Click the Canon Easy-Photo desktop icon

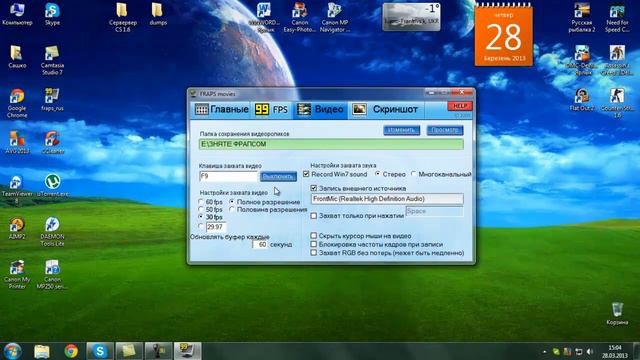click(x=300, y=18)
